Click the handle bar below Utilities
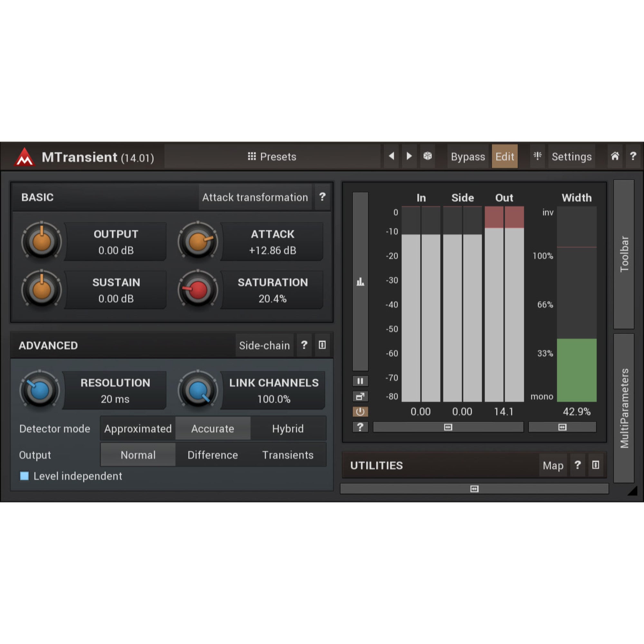Screen dimensions: 644x644 474,489
